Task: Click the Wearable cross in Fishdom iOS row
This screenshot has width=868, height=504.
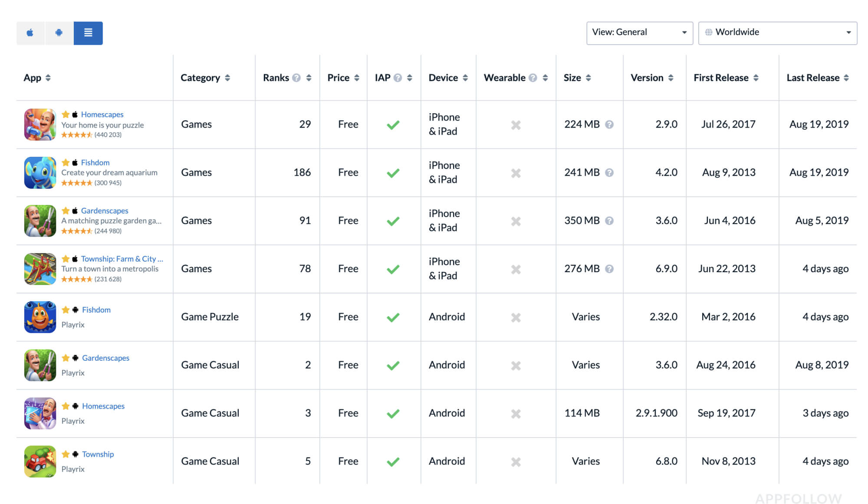Action: (x=516, y=173)
